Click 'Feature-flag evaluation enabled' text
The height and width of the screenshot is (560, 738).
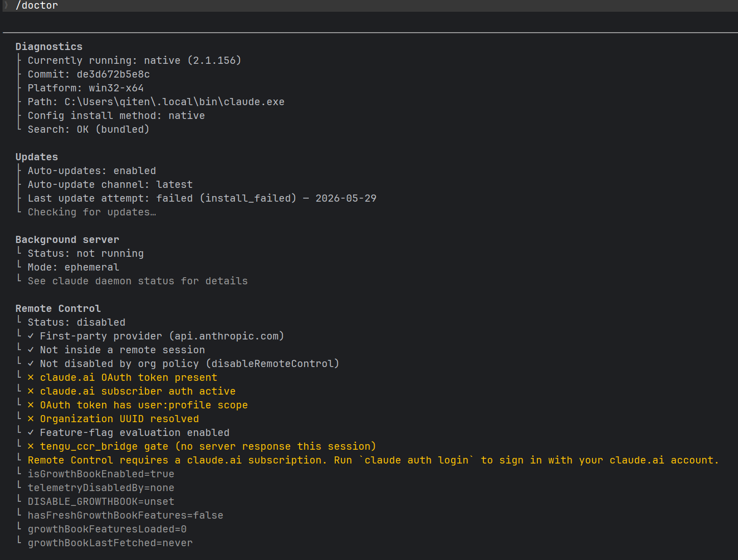[135, 433]
